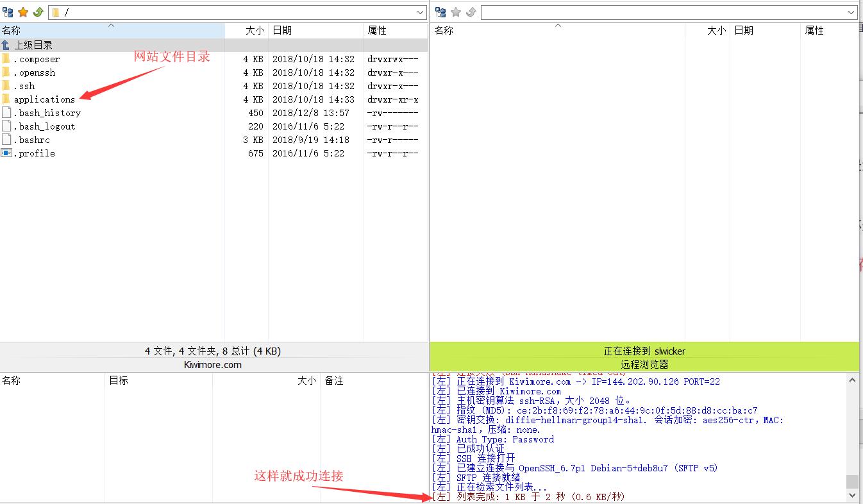Open the folder tree view icon

tap(8, 12)
